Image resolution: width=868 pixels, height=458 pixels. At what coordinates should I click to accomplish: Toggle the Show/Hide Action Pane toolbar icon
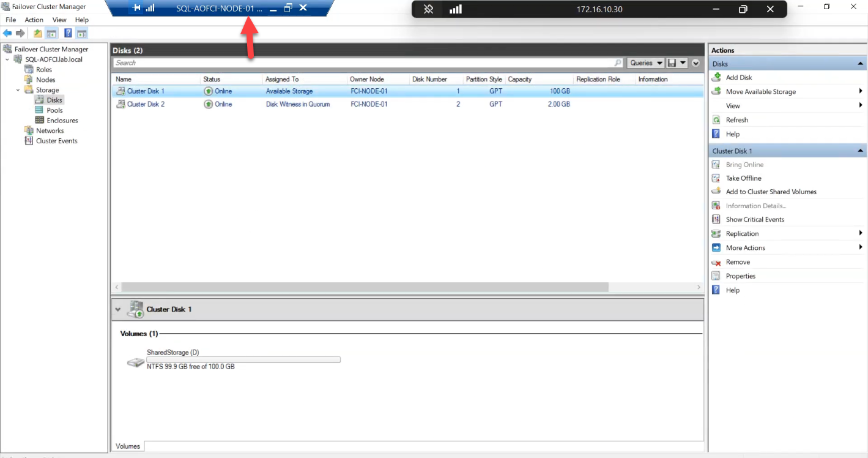coord(81,33)
